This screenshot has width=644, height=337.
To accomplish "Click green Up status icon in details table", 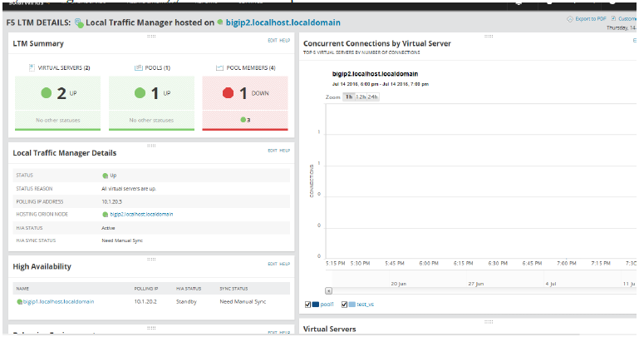I will 106,176.
